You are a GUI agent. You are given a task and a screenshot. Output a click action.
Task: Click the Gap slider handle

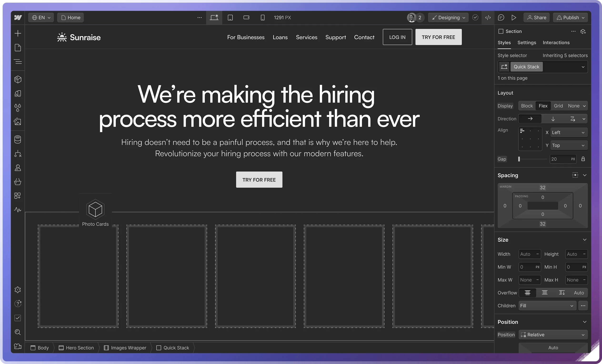point(519,159)
